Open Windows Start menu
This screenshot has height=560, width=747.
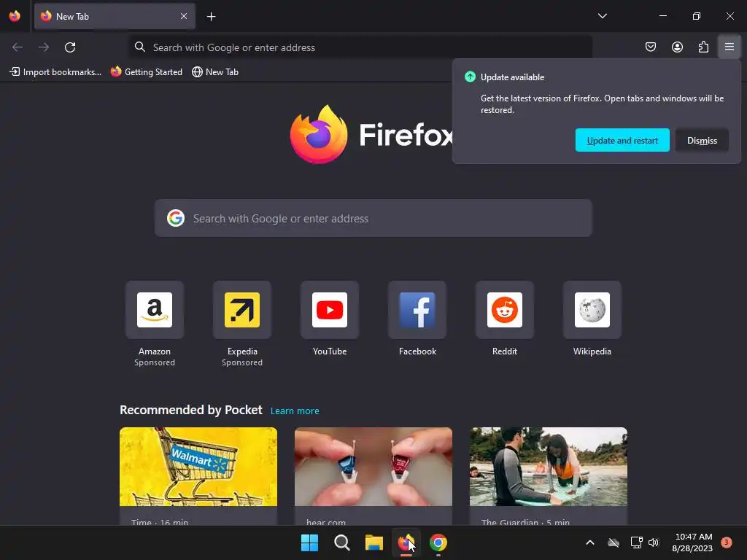click(309, 542)
